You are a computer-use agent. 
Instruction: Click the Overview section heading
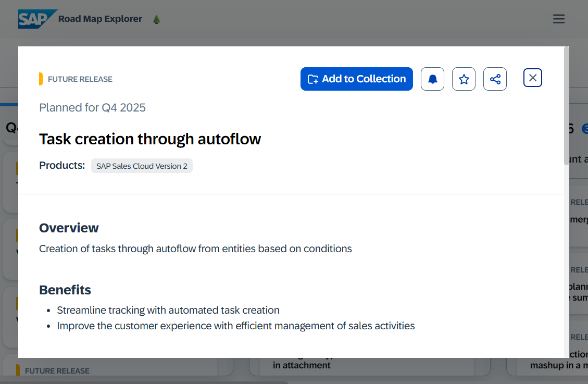click(x=69, y=228)
